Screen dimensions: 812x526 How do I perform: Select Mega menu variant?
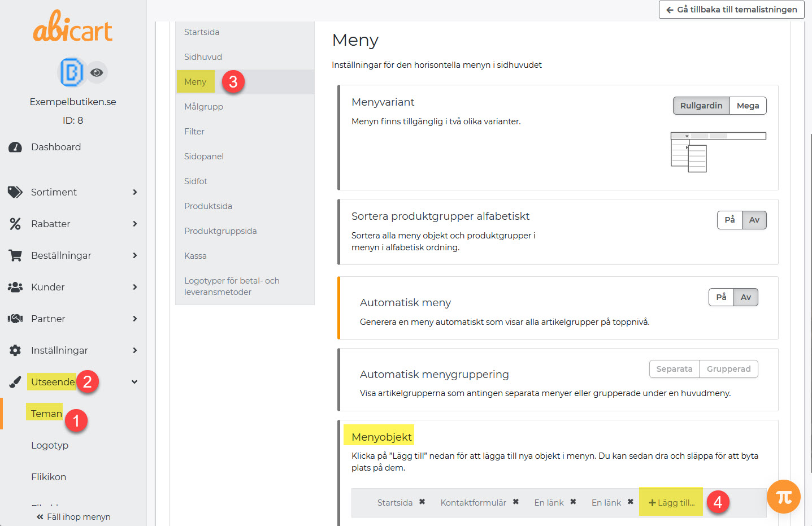coord(748,106)
